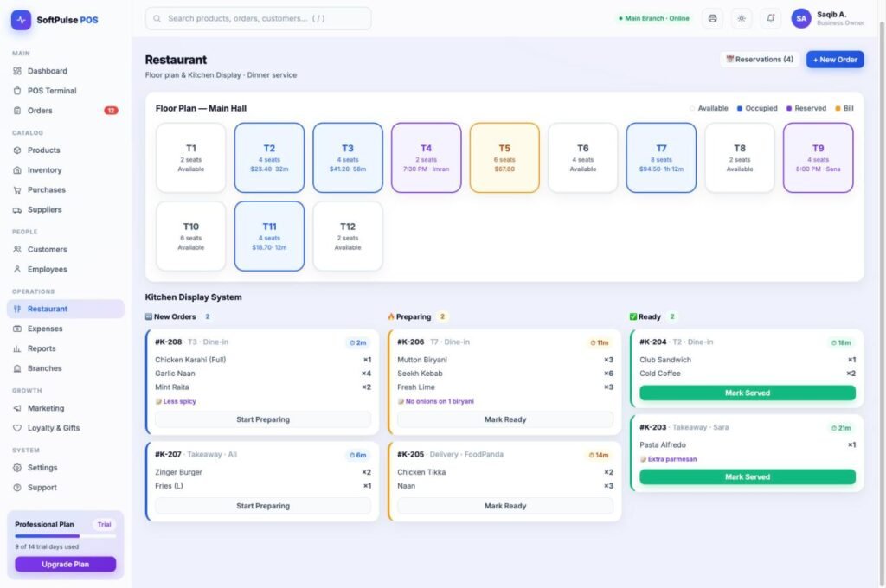Click the Customers people icon

coord(17,250)
